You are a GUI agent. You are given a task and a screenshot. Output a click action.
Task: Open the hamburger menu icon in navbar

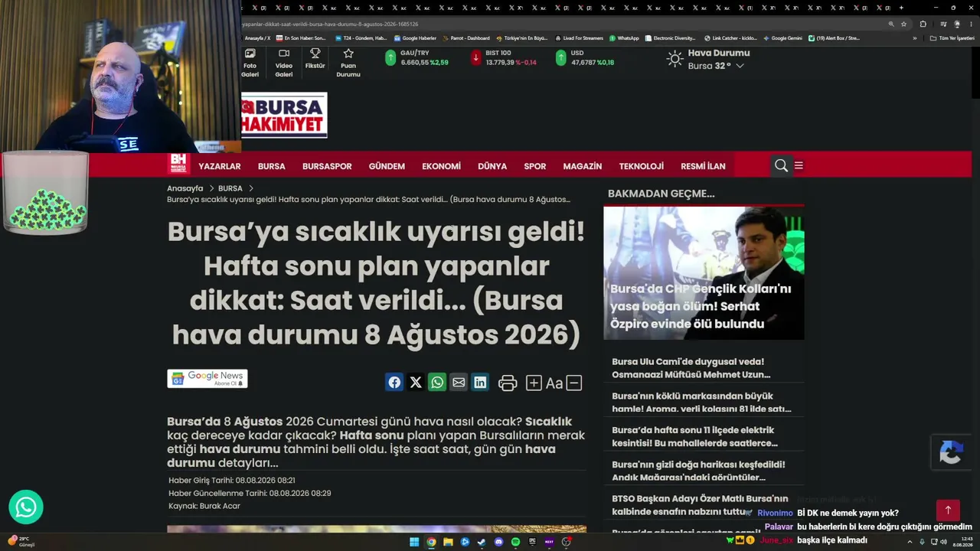[799, 165]
